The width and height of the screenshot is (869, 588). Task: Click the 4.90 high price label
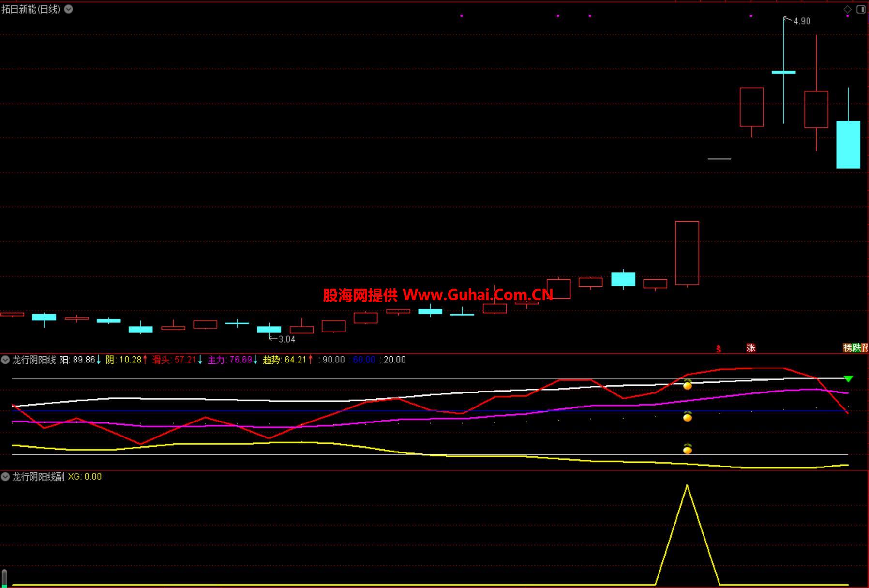(802, 21)
